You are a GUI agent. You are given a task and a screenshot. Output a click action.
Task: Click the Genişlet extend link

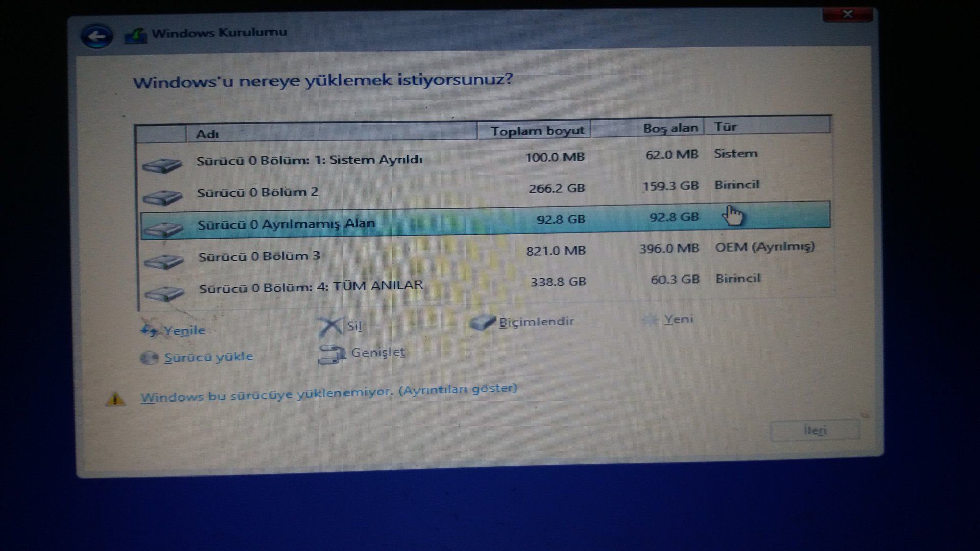coord(378,353)
